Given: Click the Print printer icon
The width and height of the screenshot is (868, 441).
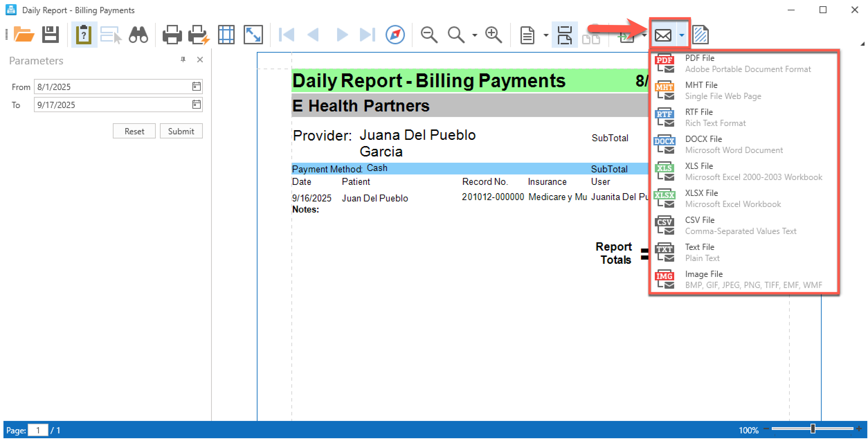Looking at the screenshot, I should pos(172,35).
